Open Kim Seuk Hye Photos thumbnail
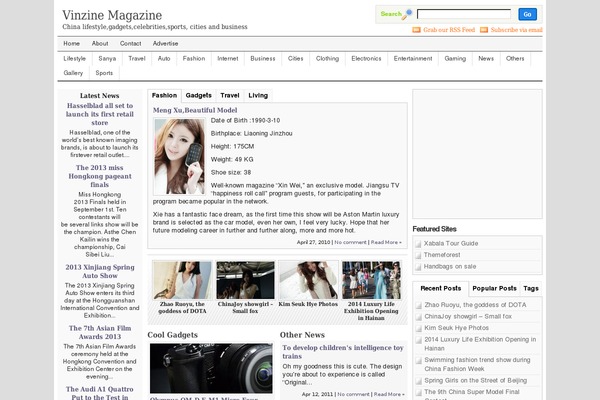The image size is (600, 400). [x=308, y=280]
